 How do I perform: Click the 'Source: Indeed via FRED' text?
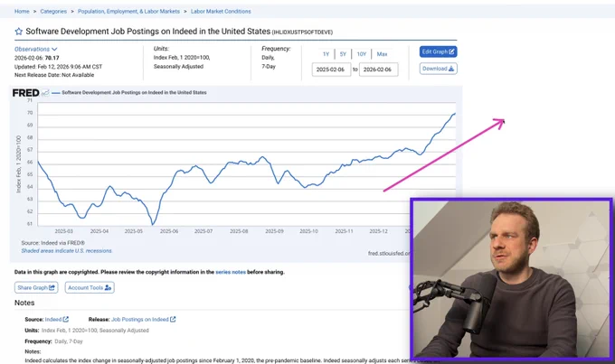pyautogui.click(x=53, y=243)
